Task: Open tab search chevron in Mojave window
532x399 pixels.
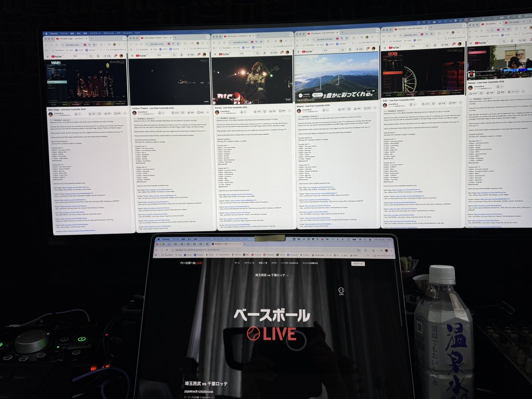Action: click(377, 30)
